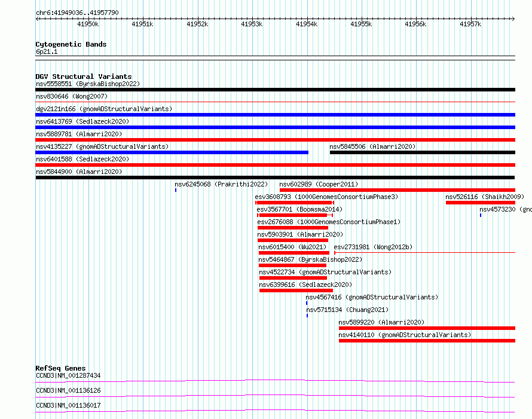Click nsv5844900 (Almarri2020) label
Image resolution: width=532 pixels, height=419 pixels.
[79, 172]
